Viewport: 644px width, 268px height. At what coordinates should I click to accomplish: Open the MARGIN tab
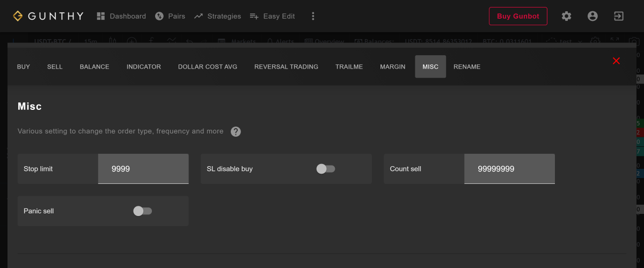pyautogui.click(x=393, y=67)
